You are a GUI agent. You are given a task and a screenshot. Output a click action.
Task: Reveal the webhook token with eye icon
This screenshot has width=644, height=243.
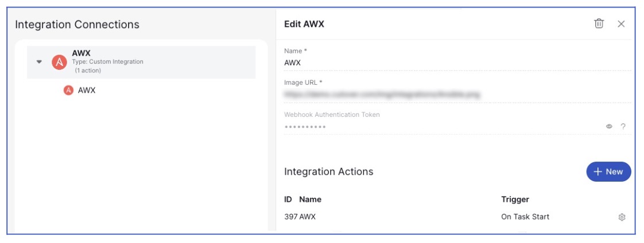[609, 127]
